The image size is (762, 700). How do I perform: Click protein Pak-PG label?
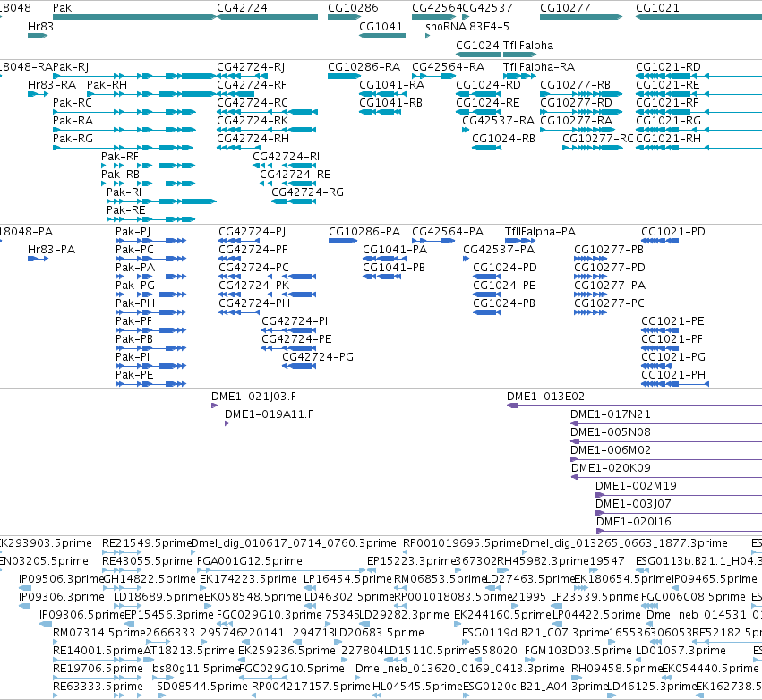pos(135,286)
